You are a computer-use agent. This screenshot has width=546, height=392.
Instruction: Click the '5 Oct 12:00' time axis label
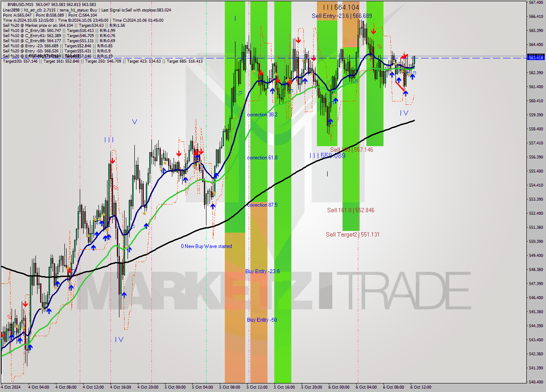(257, 387)
